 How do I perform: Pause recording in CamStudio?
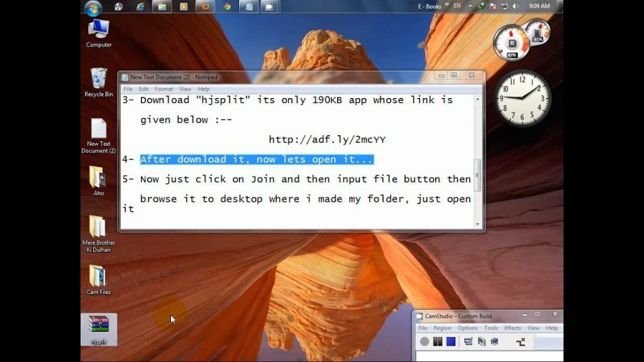(x=437, y=341)
